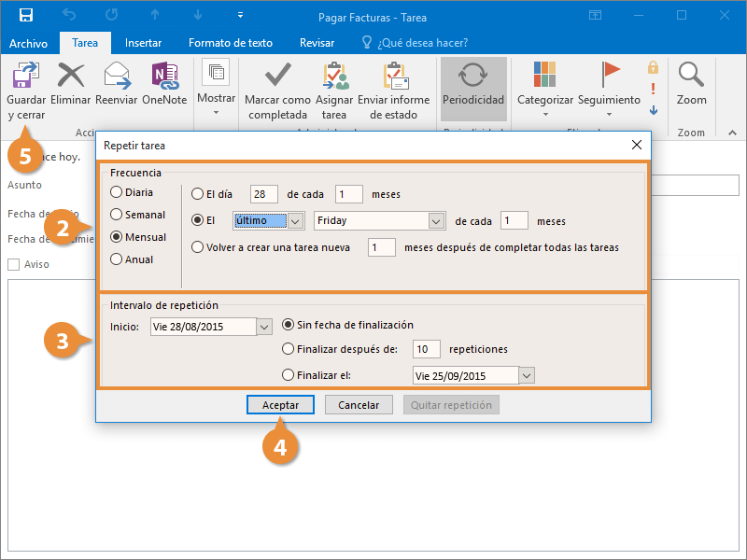The width and height of the screenshot is (747, 560).
Task: Click the Aceptar button
Action: [280, 405]
